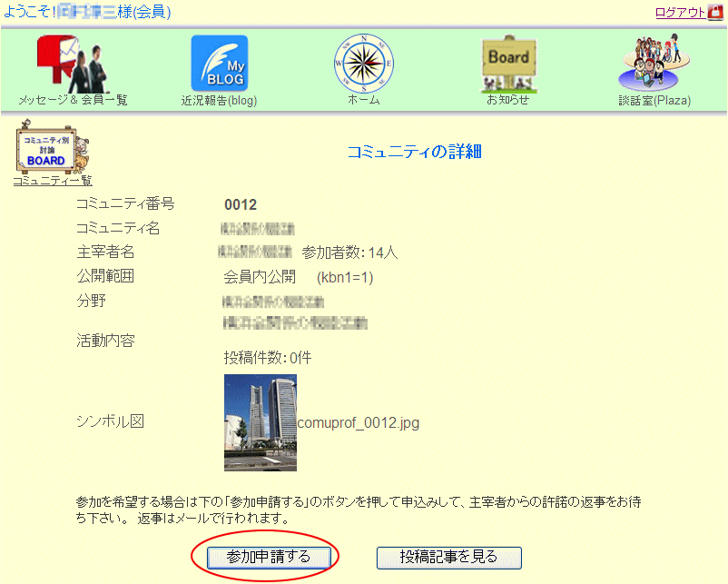Click the community BOARD sign icon
Viewport: 728px width, 584px height.
(51, 151)
